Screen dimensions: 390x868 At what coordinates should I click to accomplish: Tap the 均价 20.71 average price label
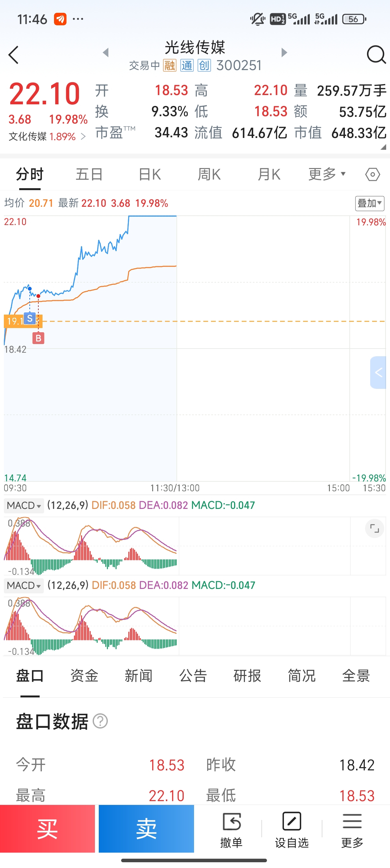coord(29,203)
